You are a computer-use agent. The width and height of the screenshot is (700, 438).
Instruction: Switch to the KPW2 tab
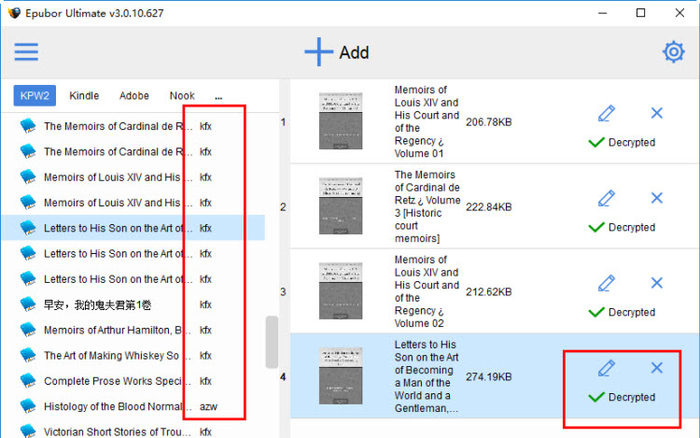pos(35,96)
